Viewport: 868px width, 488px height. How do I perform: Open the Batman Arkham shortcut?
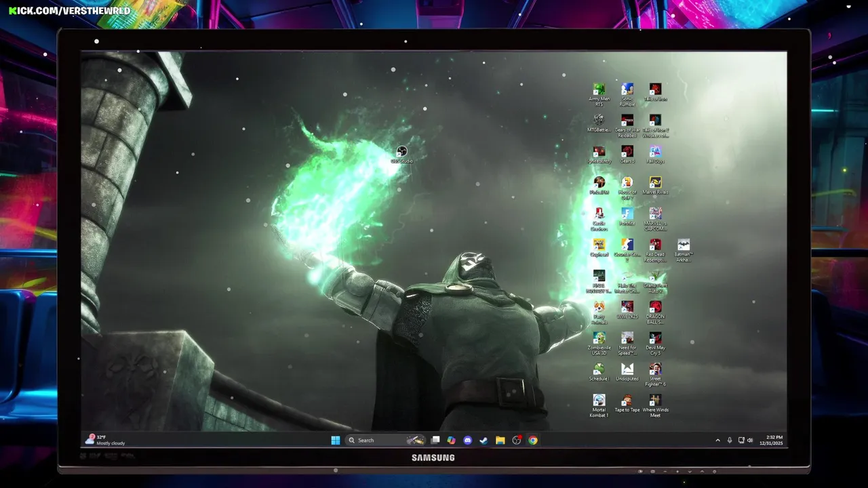pyautogui.click(x=684, y=250)
